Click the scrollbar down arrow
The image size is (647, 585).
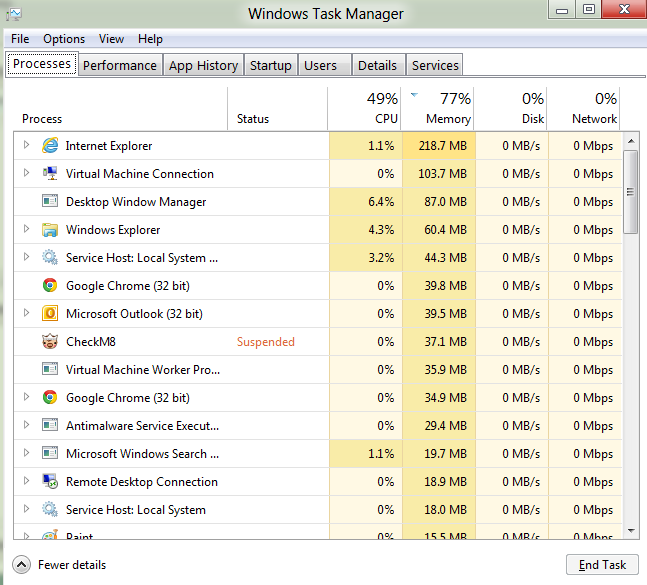(x=631, y=531)
